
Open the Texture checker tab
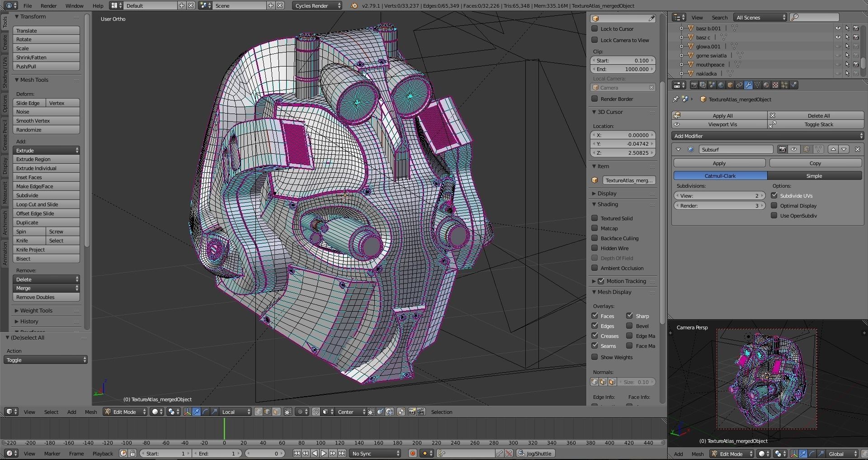(x=775, y=85)
